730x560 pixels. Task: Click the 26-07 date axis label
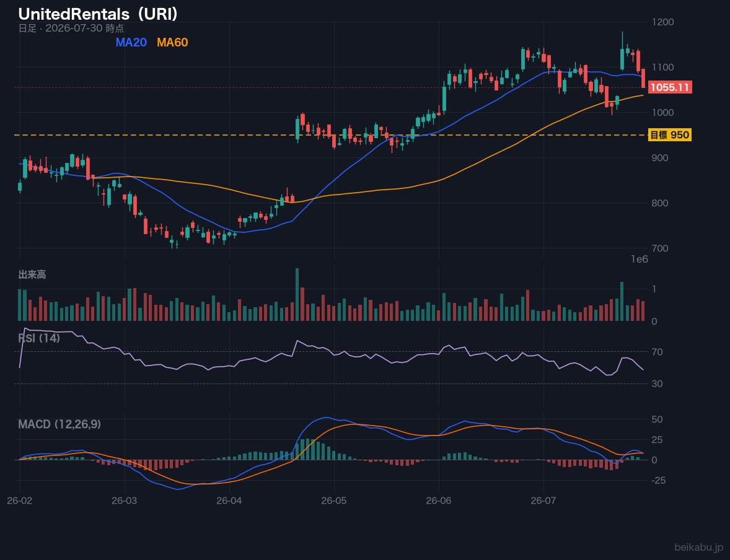coord(543,501)
